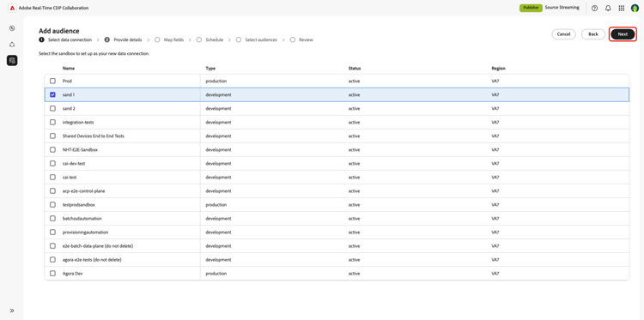Go to Schedule step
Screen dimensions: 644x320
tap(210, 39)
